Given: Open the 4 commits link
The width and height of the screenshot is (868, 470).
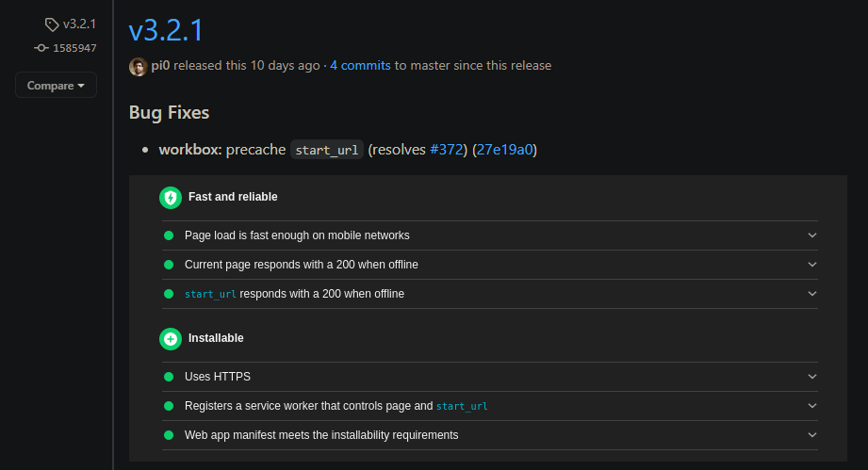Looking at the screenshot, I should (x=360, y=65).
